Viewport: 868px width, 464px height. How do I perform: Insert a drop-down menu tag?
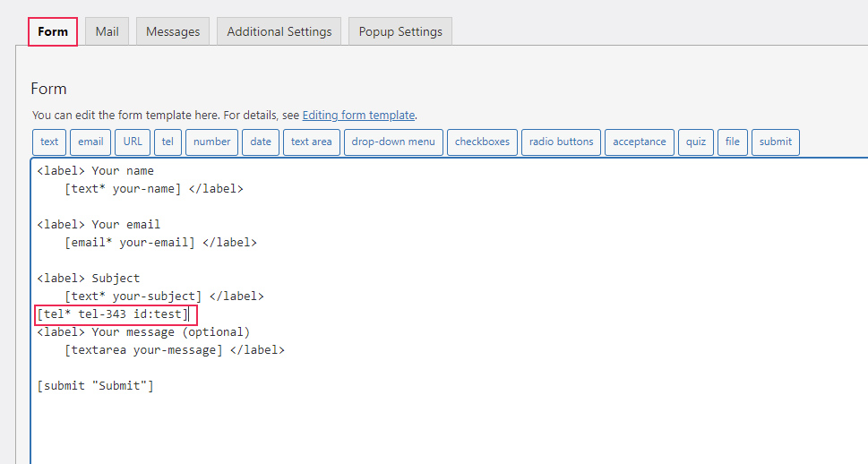coord(393,142)
